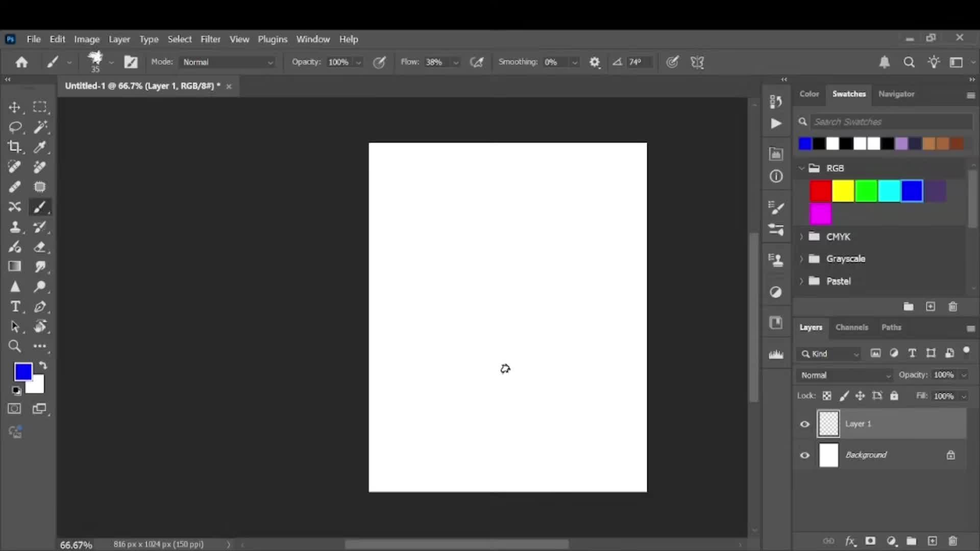This screenshot has width=980, height=551.
Task: Click the blue foreground color box
Action: (x=23, y=372)
